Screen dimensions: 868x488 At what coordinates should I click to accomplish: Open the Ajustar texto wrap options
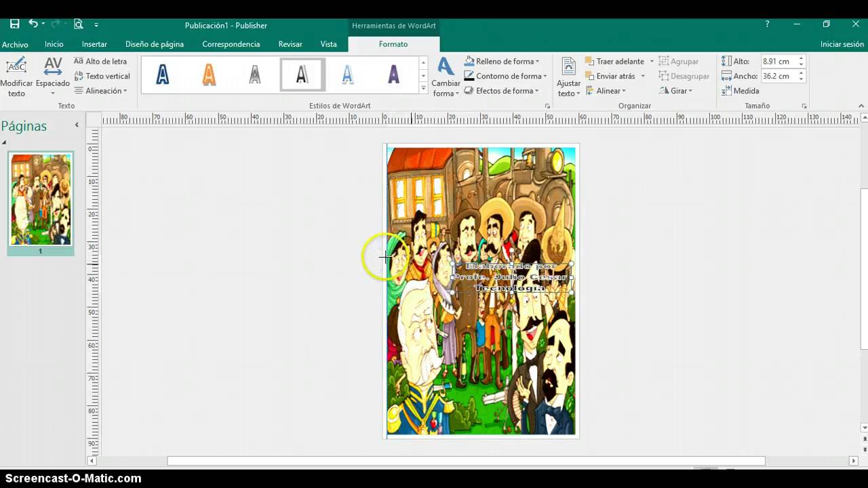568,77
